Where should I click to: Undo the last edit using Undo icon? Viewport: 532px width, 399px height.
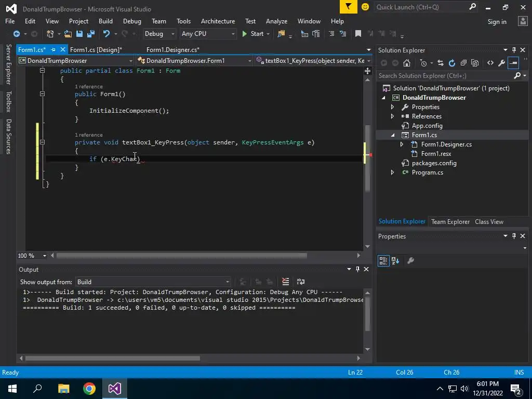pyautogui.click(x=107, y=34)
